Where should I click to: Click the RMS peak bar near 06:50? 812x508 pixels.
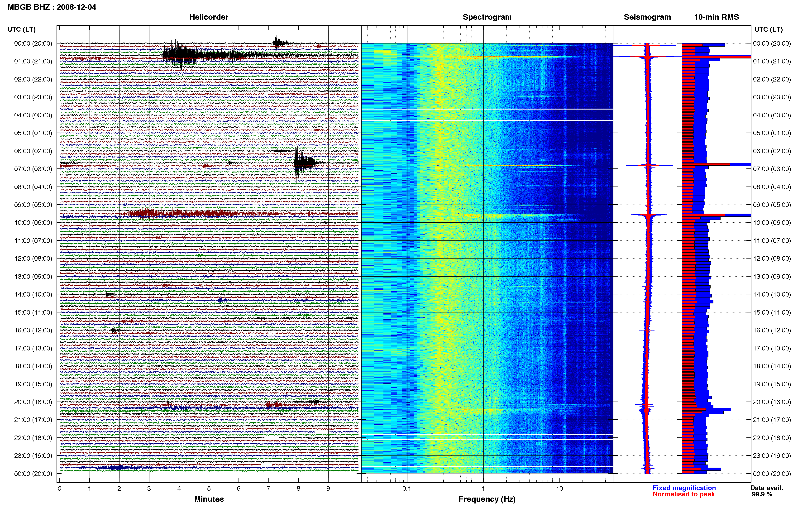click(716, 164)
